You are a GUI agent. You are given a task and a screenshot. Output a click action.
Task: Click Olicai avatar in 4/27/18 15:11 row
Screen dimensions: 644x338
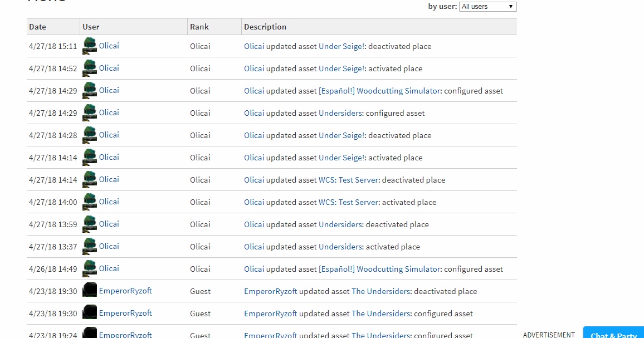click(x=90, y=46)
